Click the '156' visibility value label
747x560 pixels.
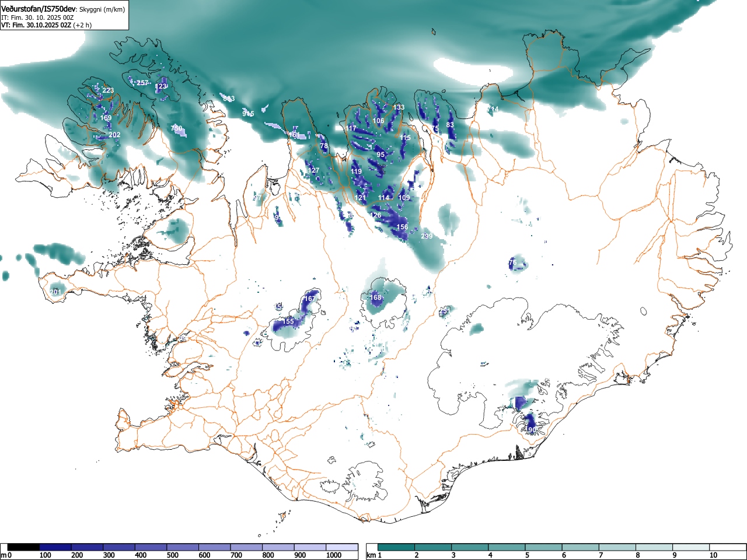[402, 227]
